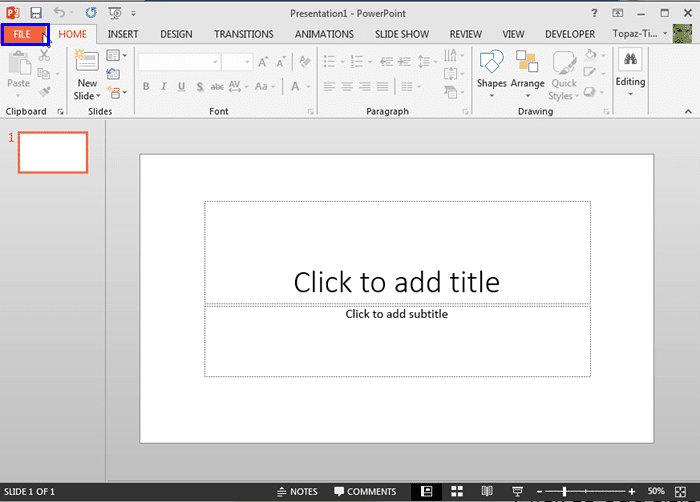
Task: Toggle Italic formatting
Action: 164,87
